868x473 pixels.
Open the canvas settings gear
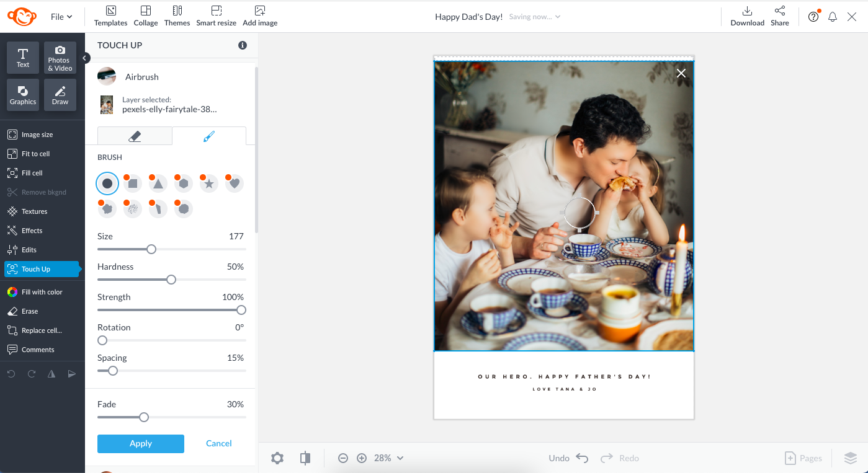pos(277,458)
